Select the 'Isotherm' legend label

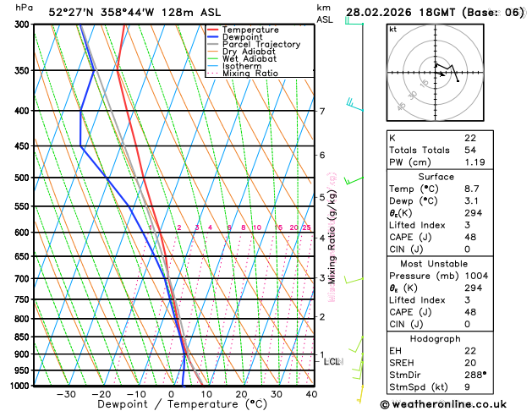(x=242, y=66)
